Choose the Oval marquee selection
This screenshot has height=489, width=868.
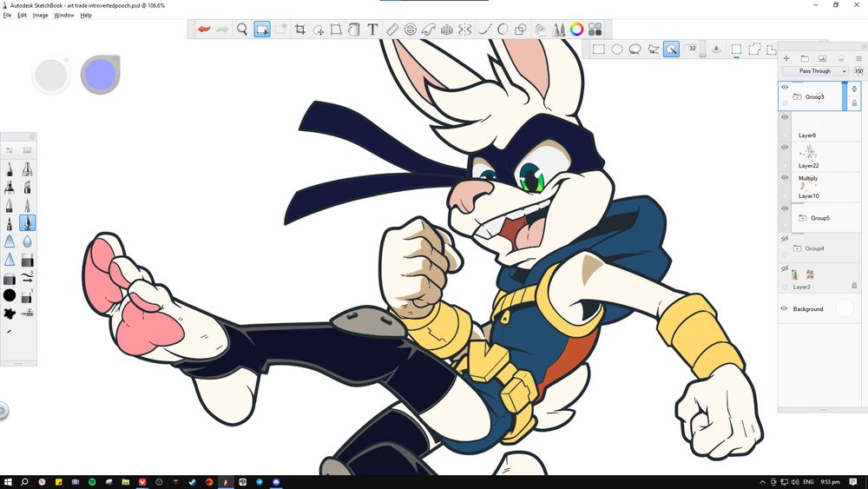[x=616, y=50]
